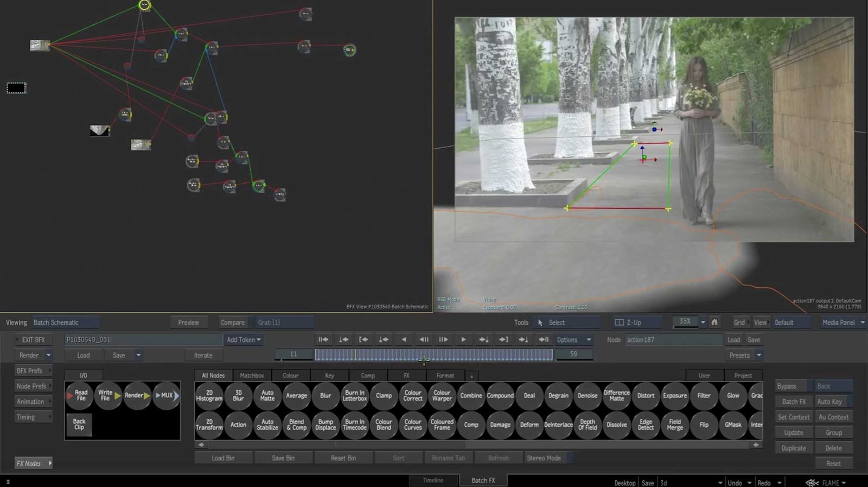
Task: Click the timeline frame scrubber bar
Action: (x=433, y=355)
